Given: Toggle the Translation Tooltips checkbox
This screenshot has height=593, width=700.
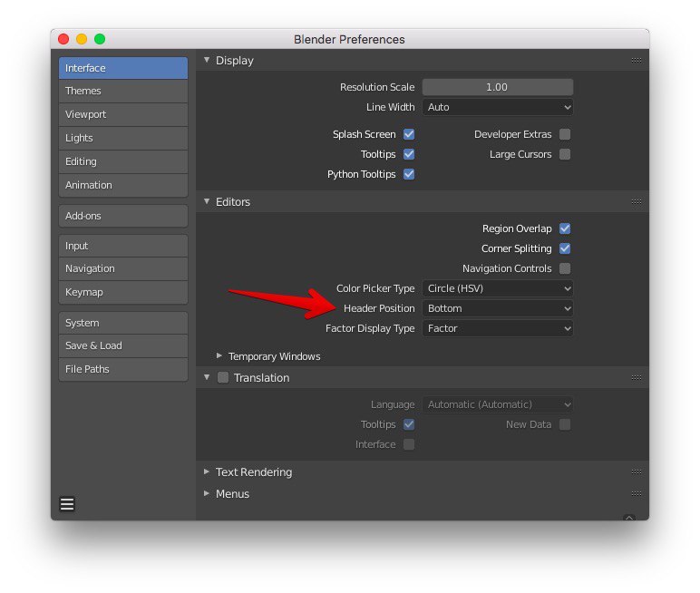Looking at the screenshot, I should (409, 424).
